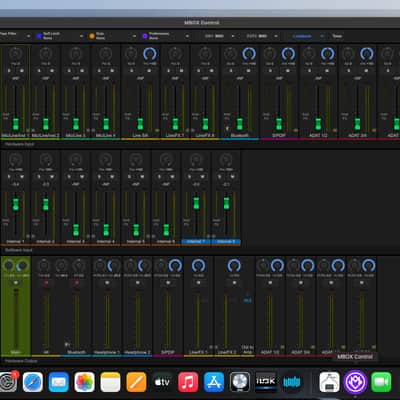Click the Headphone 1 output label
The height and width of the screenshot is (400, 400).
(107, 352)
